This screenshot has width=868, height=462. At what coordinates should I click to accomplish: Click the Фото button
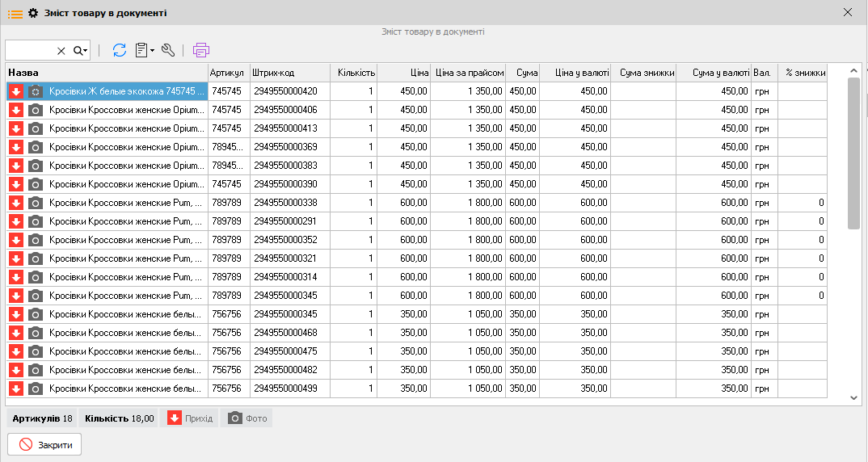[246, 418]
